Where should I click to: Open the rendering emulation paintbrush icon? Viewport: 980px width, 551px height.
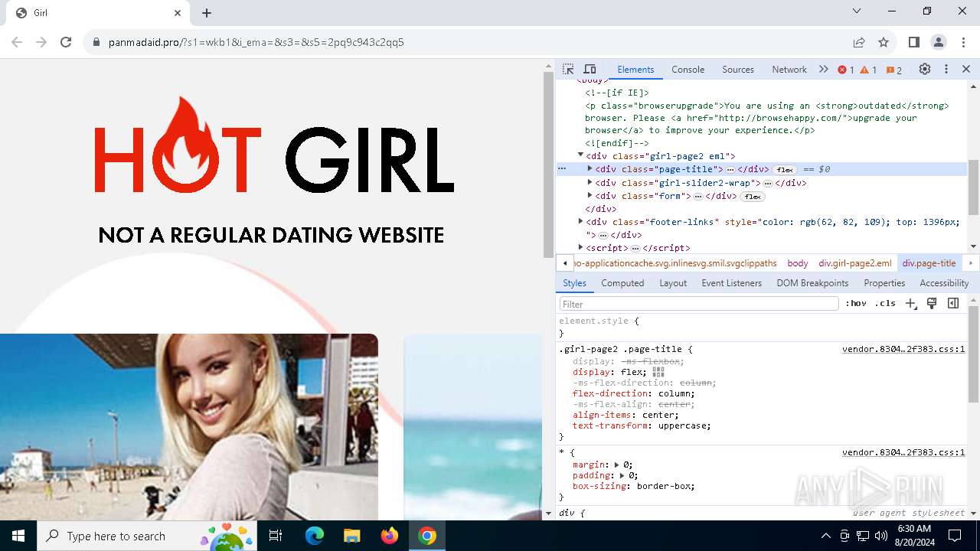pyautogui.click(x=932, y=303)
